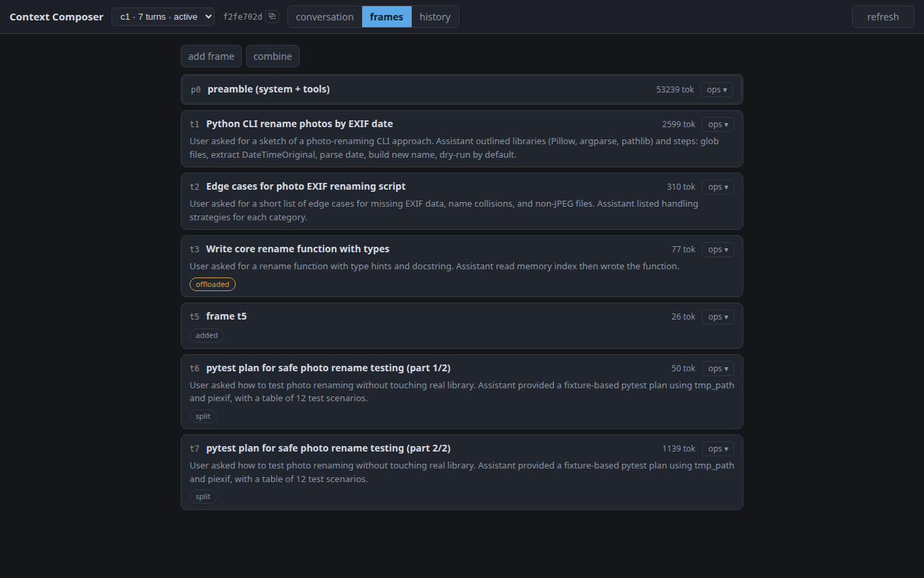Click the add frame button
This screenshot has width=924, height=578.
(x=211, y=56)
